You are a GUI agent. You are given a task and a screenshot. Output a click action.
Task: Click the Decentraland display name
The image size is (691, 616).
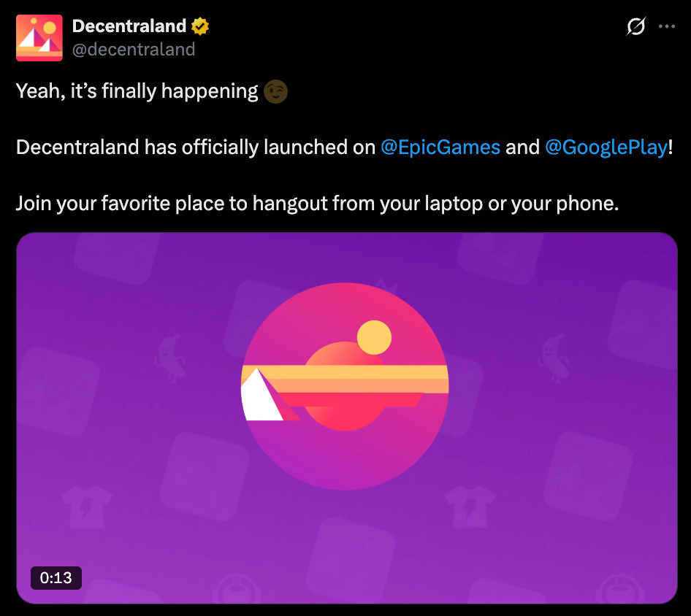click(x=129, y=27)
